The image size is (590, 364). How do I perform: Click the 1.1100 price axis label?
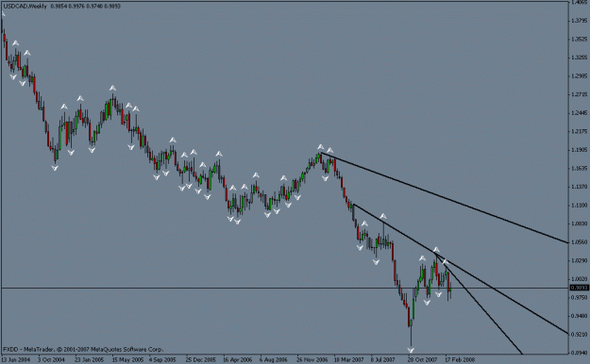pyautogui.click(x=579, y=205)
